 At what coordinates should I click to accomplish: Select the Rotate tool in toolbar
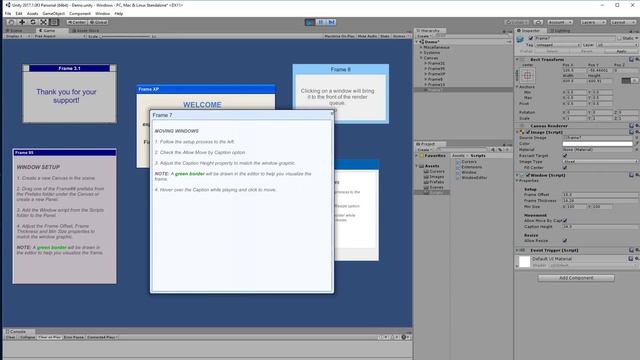point(33,22)
